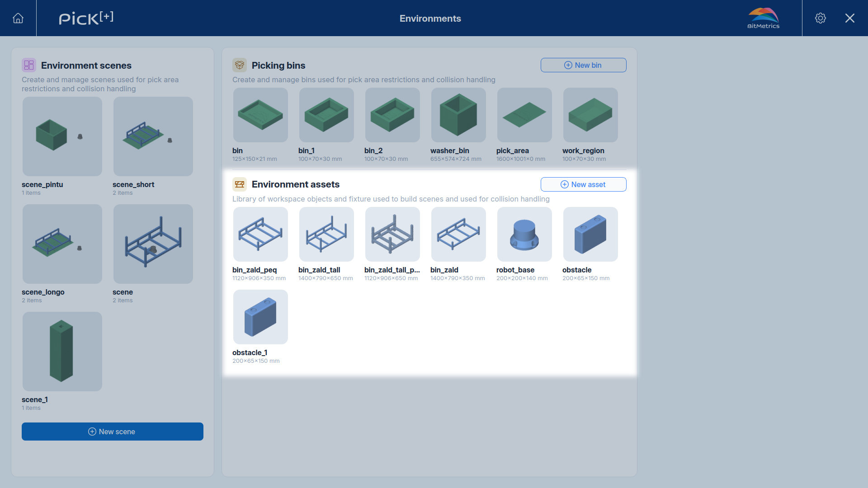Click the '125×150×21 mm' dimension text

click(255, 159)
